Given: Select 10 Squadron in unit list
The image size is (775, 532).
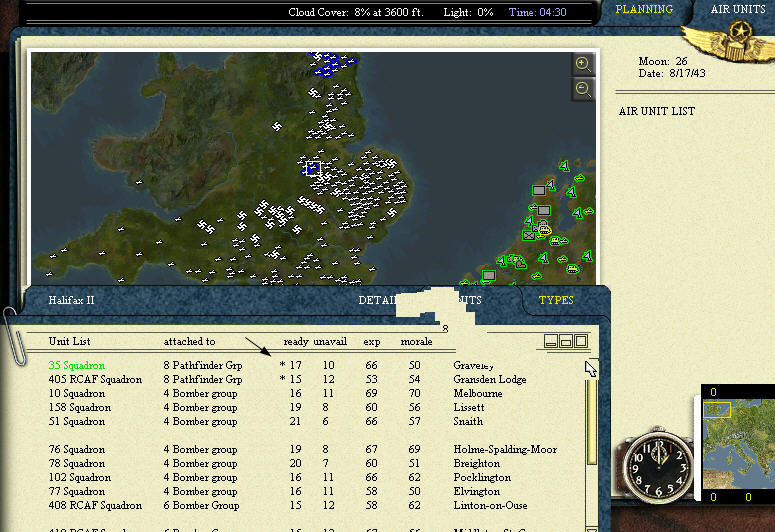Looking at the screenshot, I should (77, 394).
